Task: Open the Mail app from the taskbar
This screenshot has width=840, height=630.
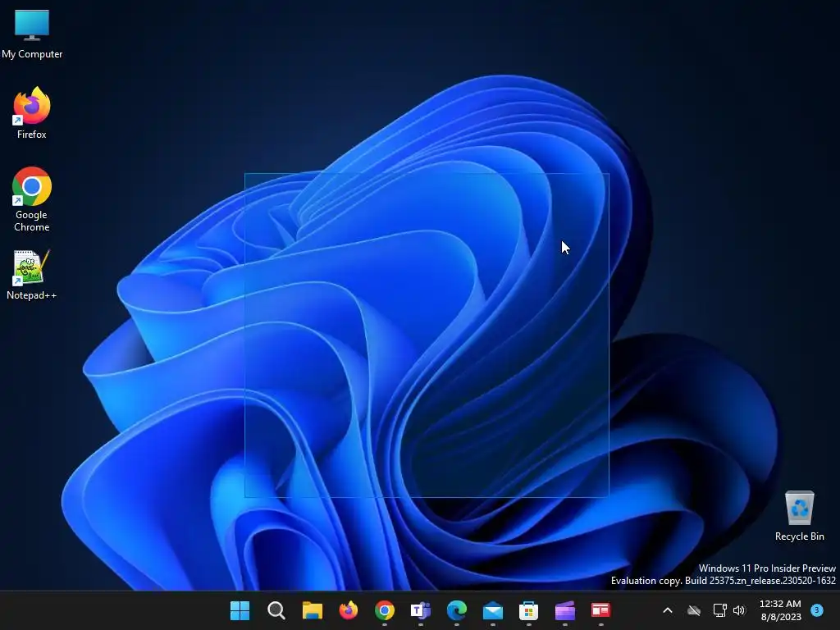Action: [x=493, y=610]
